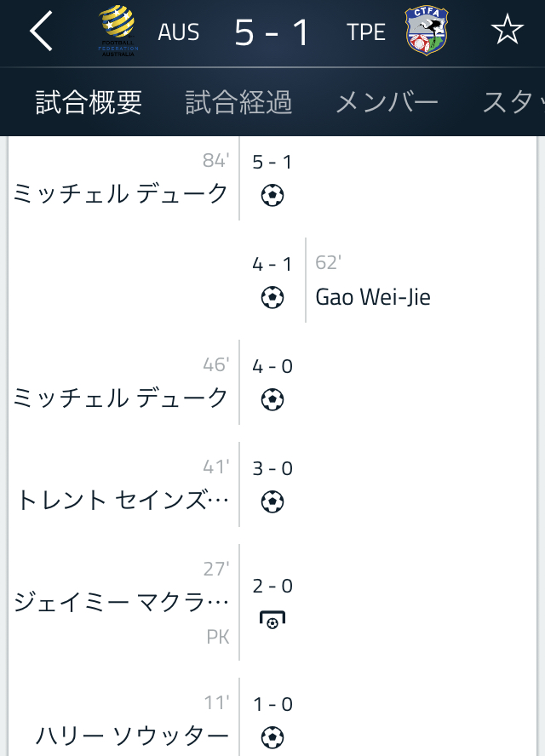This screenshot has width=545, height=756.
Task: Click the goal ball icon at 4 - 0
Action: [272, 399]
